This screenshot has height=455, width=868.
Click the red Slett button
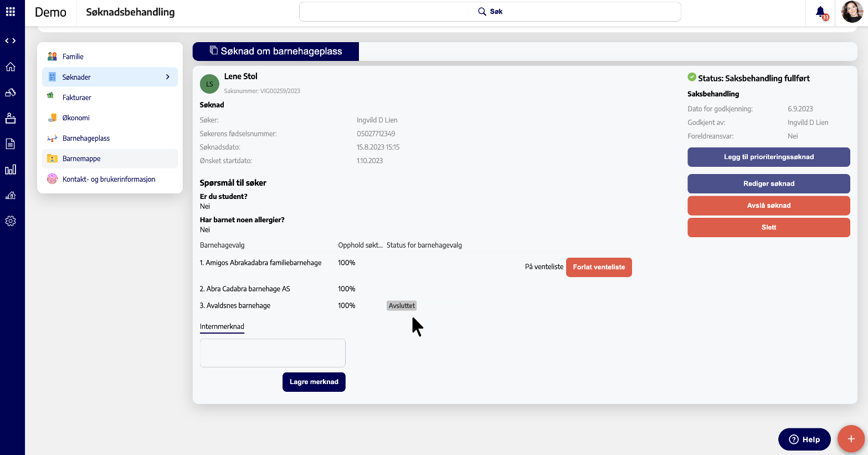[x=769, y=227]
